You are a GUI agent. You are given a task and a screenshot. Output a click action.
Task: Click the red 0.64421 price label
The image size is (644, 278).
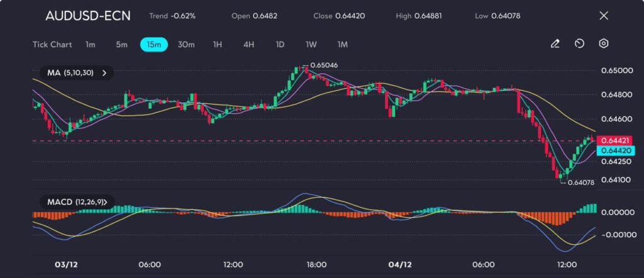[616, 140]
